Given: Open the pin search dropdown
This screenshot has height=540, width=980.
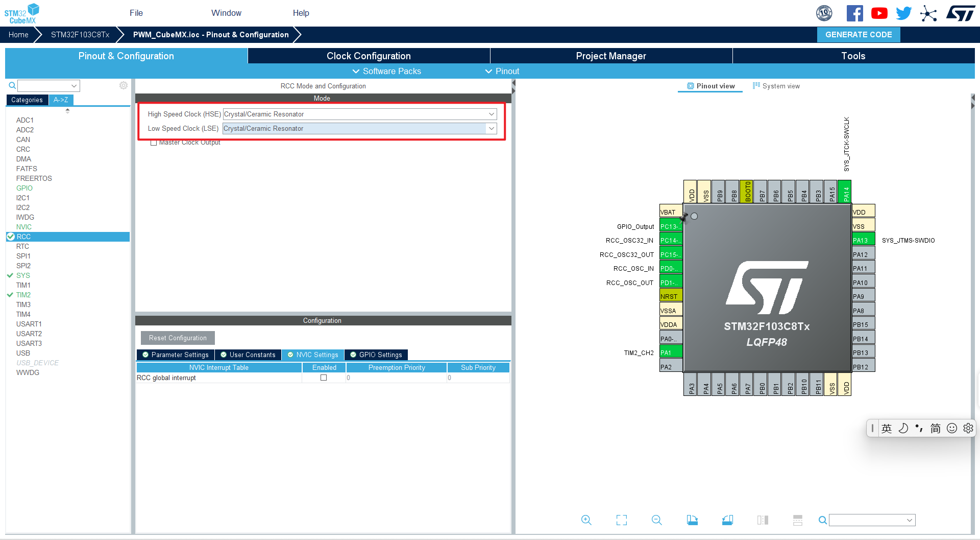Looking at the screenshot, I should pos(872,520).
